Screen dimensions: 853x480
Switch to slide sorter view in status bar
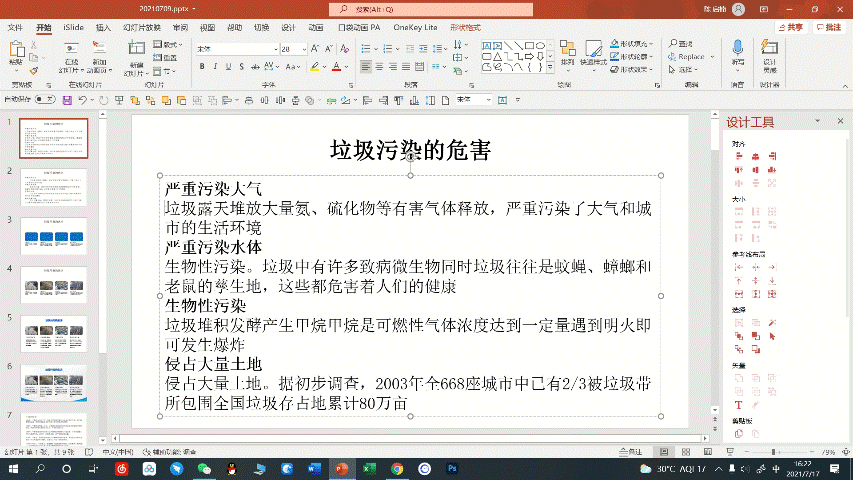pos(686,452)
